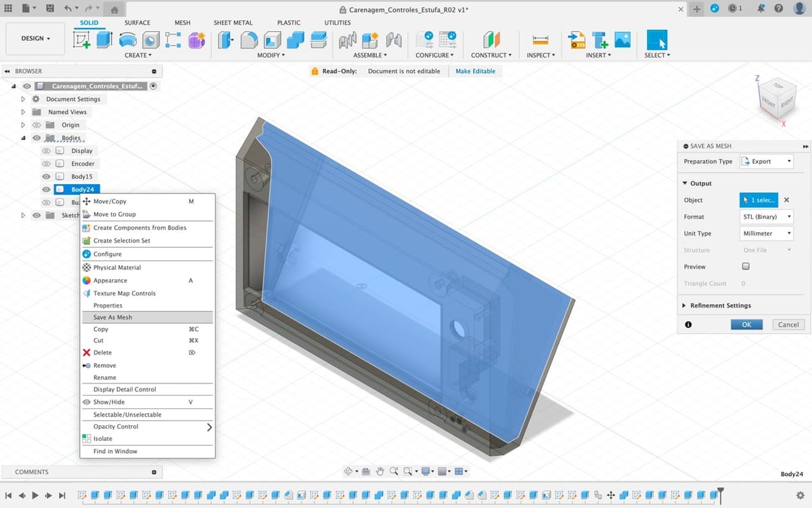Hide the Encoder body via eye icon

pos(46,164)
